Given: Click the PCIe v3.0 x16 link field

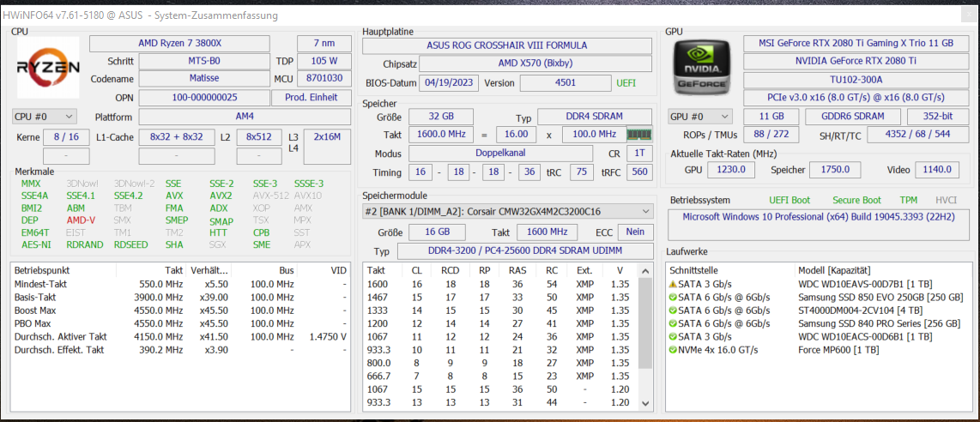Looking at the screenshot, I should [855, 98].
